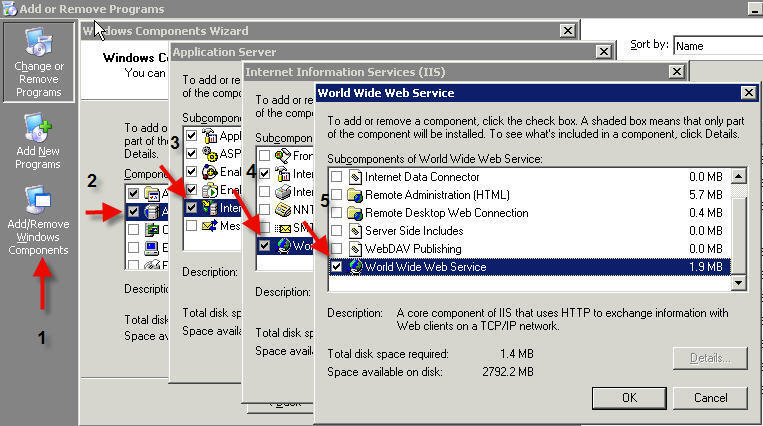Click the Fron... row icon in IIS dialog
This screenshot has width=763, height=426.
283,156
